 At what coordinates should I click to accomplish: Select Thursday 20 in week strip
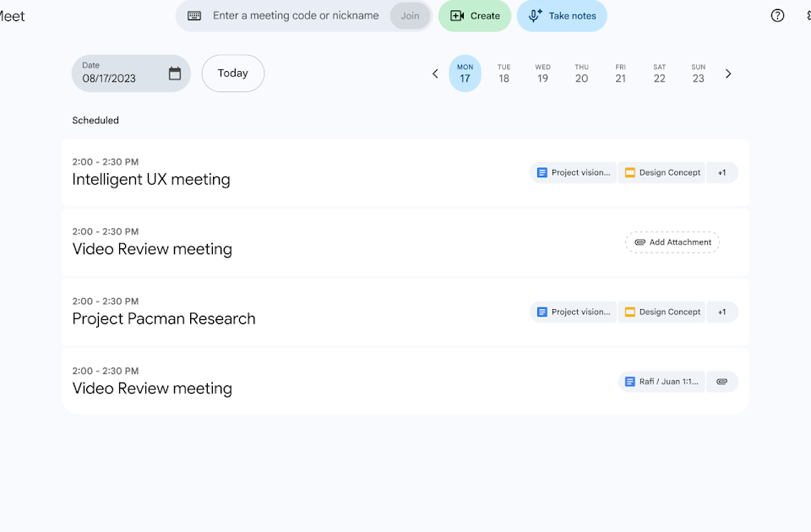point(581,73)
